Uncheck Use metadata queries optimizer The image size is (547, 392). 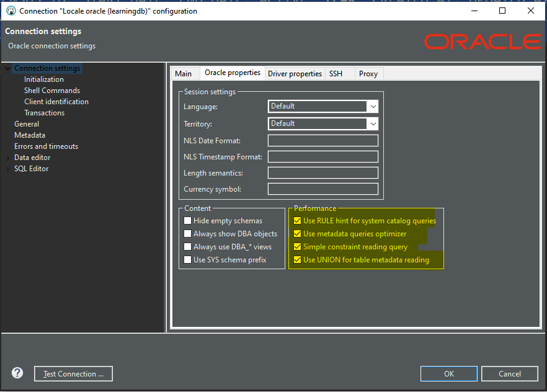coord(298,234)
